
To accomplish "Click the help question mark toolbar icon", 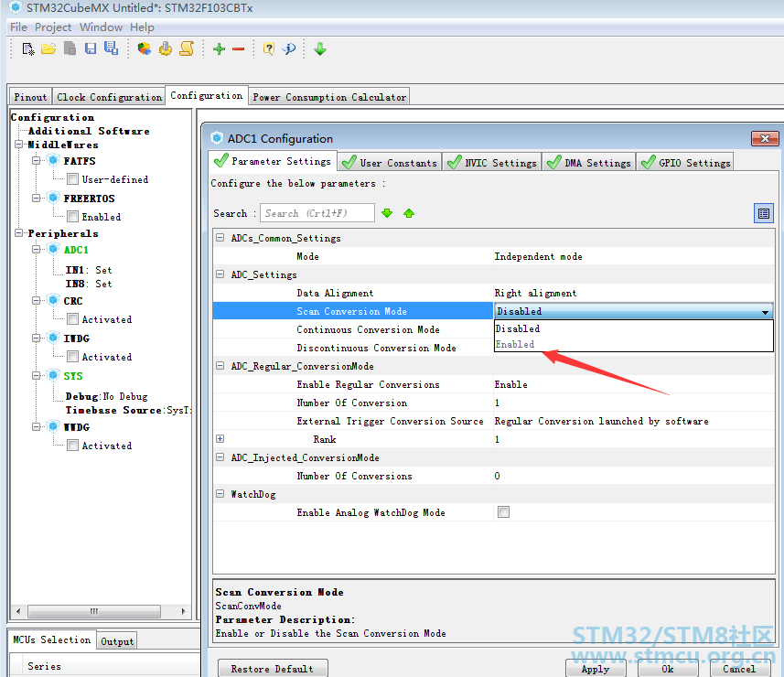I will tap(269, 48).
